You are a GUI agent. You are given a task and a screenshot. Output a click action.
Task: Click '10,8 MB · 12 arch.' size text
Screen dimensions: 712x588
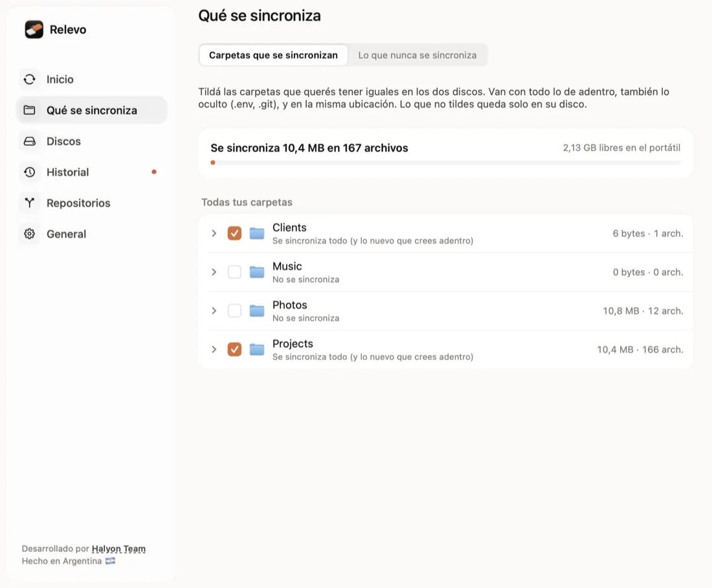pos(643,311)
